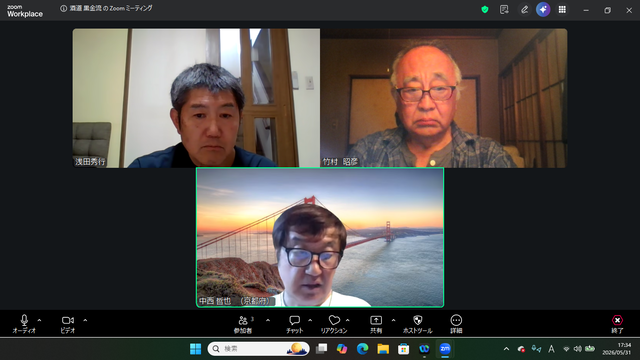Launch Copilot from taskbar
This screenshot has width=640, height=360.
coord(342,349)
